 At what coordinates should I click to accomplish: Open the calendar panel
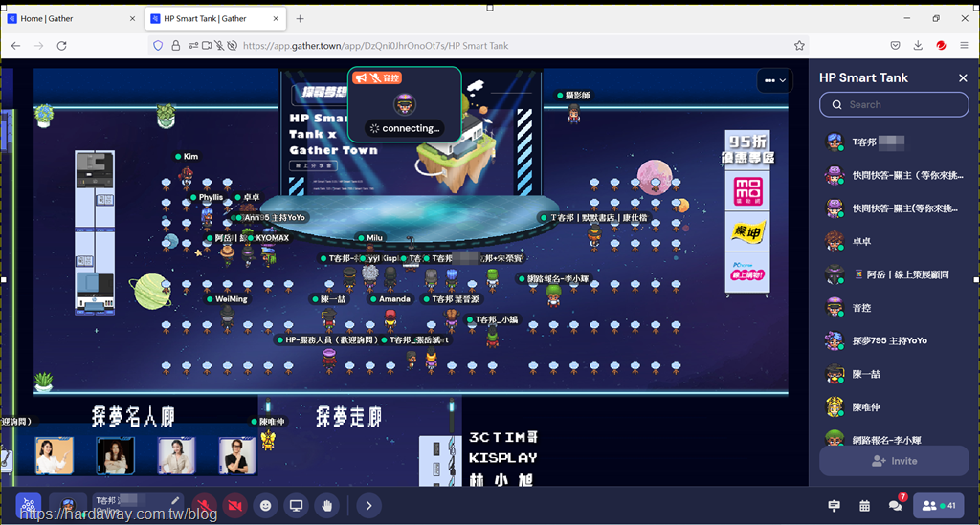pyautogui.click(x=864, y=506)
